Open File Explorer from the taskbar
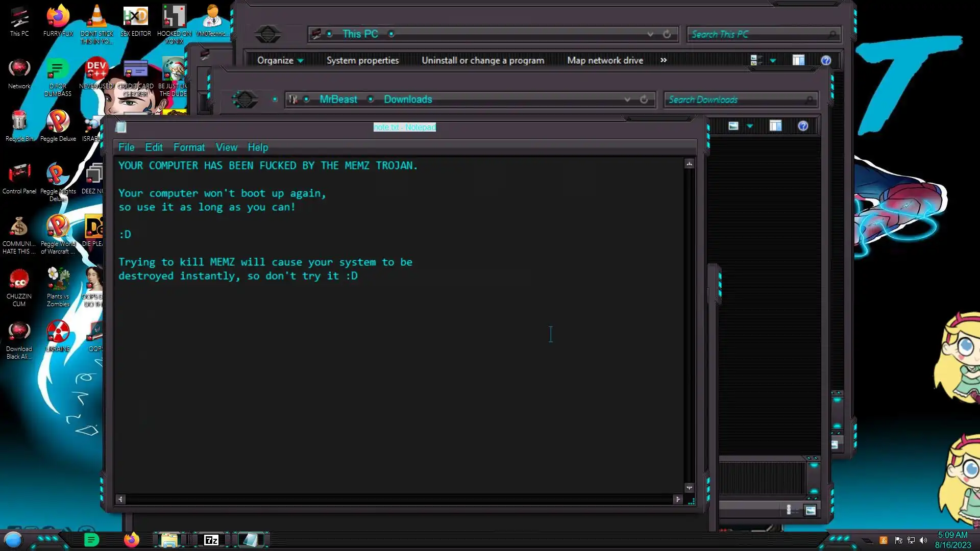Image resolution: width=980 pixels, height=551 pixels. click(x=169, y=540)
